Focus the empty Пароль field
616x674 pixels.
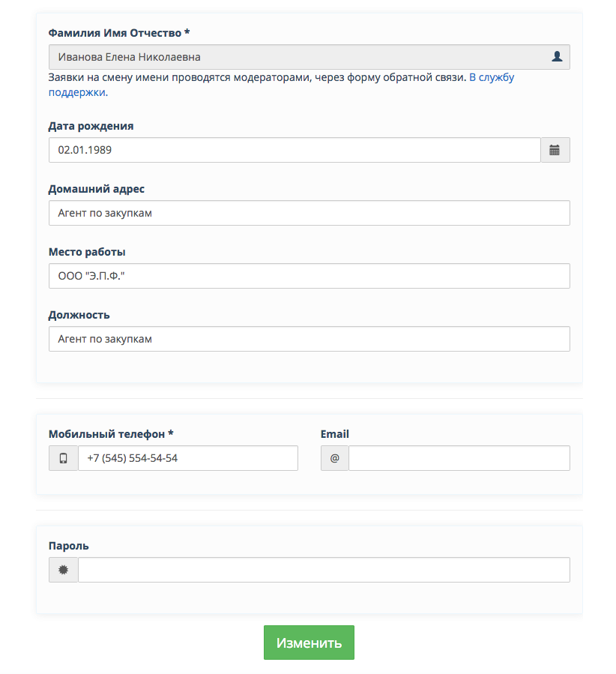pyautogui.click(x=324, y=570)
